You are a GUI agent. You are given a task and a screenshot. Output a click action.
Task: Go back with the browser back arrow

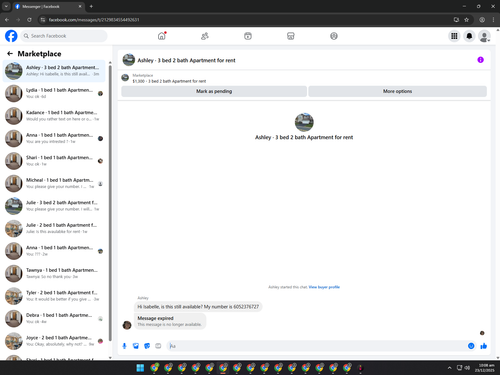(7, 20)
